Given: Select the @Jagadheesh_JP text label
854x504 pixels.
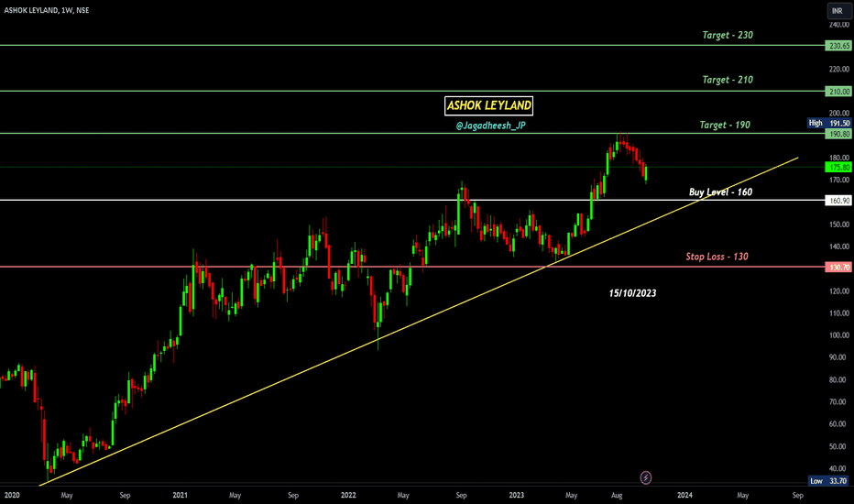Looking at the screenshot, I should click(x=491, y=126).
